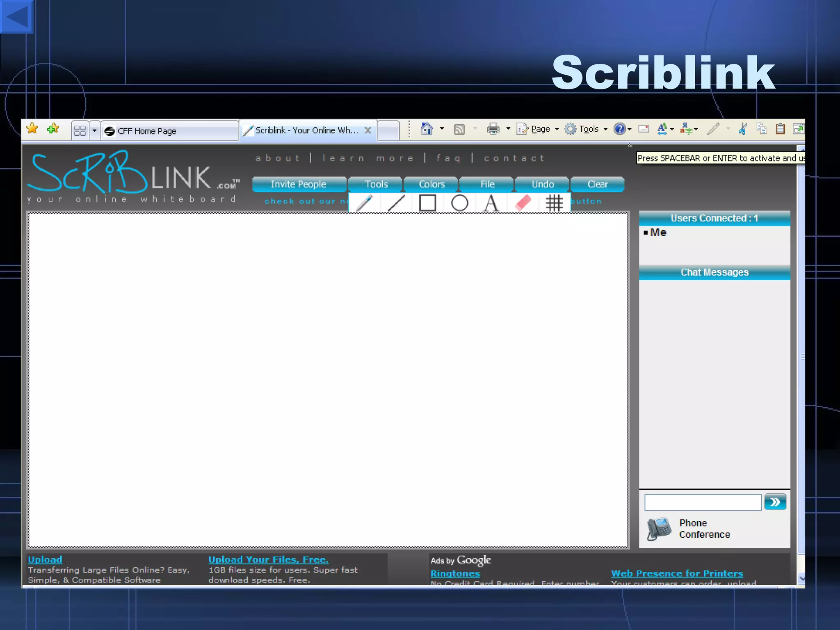Click the browser Home icon

(427, 129)
